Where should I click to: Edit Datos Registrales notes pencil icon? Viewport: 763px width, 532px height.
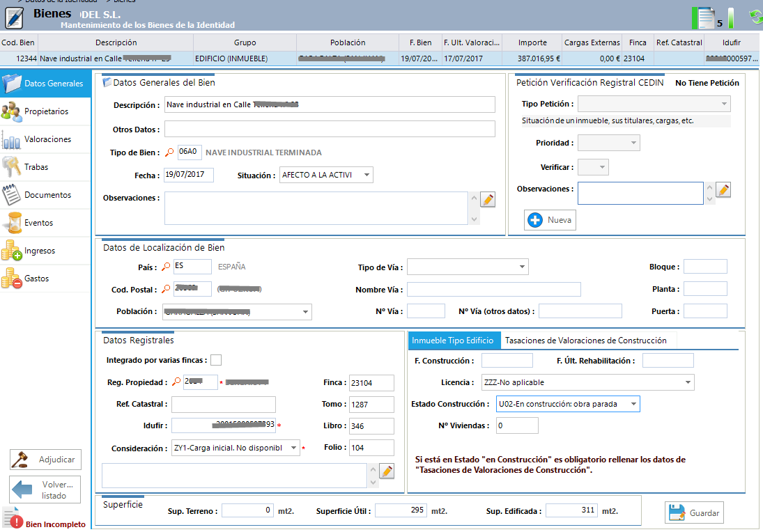[387, 471]
